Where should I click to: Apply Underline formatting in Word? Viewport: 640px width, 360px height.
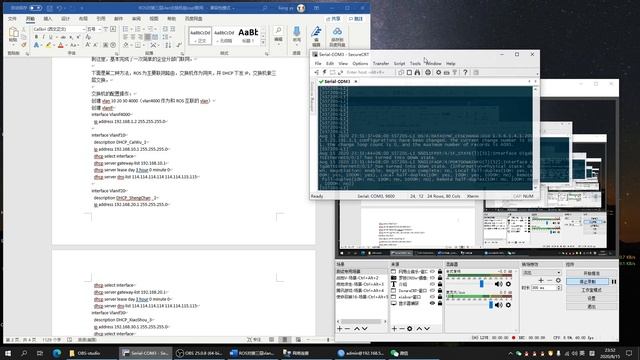point(50,37)
